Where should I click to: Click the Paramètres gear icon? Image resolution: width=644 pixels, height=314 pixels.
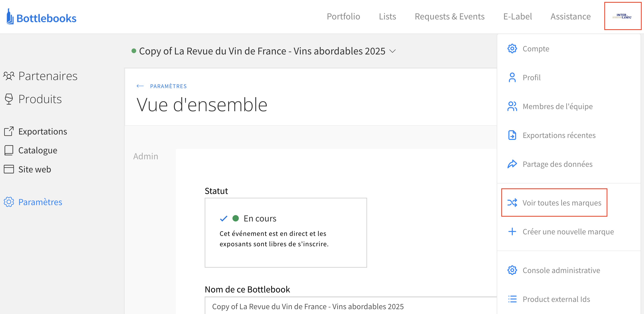point(9,202)
